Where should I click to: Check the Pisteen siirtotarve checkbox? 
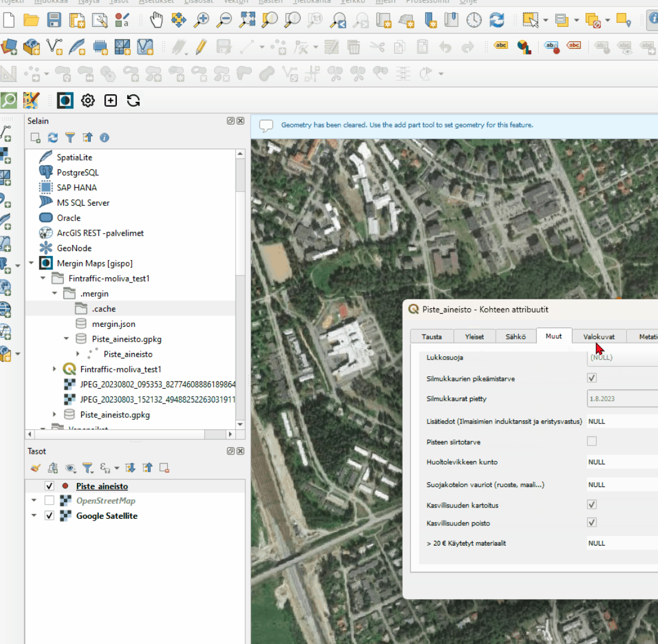[592, 441]
